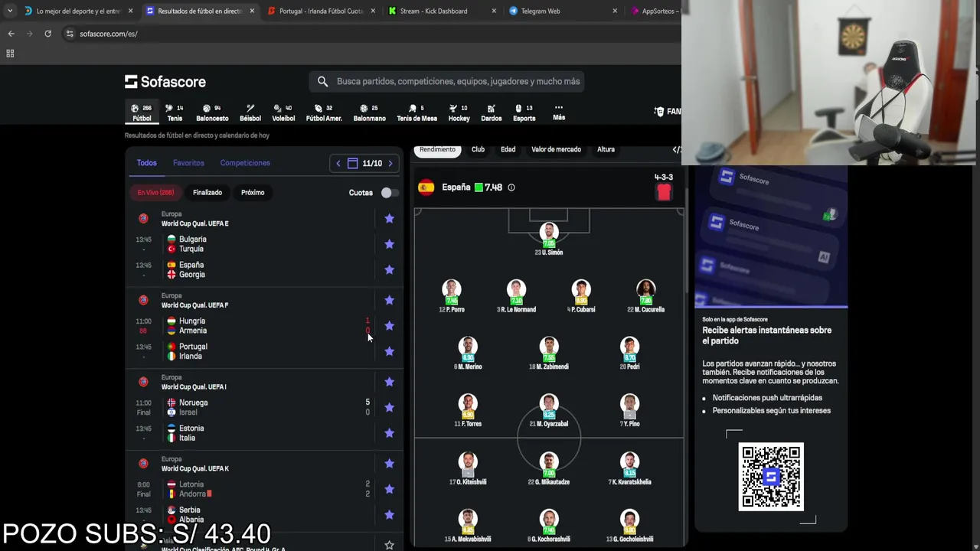The image size is (980, 551).
Task: Go to next day arrow
Action: [390, 163]
